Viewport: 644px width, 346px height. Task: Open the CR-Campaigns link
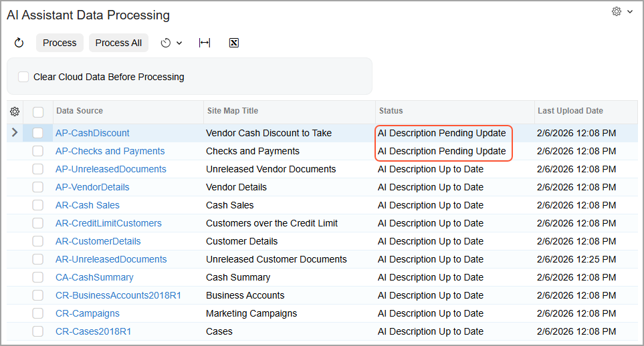click(x=88, y=313)
